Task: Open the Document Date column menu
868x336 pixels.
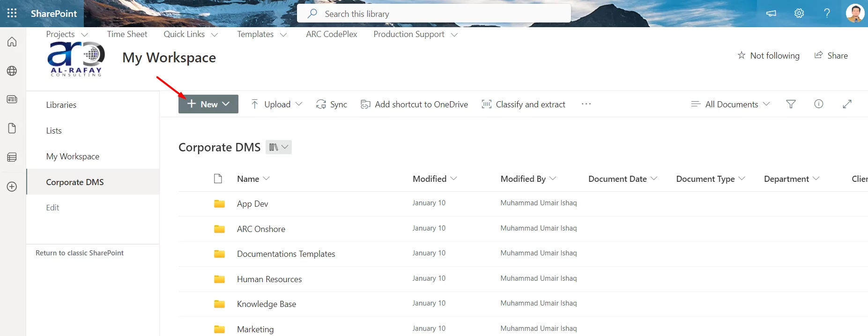Action: coord(623,179)
